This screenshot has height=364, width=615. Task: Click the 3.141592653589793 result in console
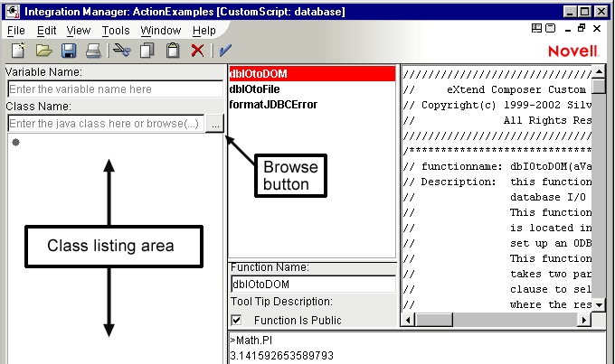(281, 355)
